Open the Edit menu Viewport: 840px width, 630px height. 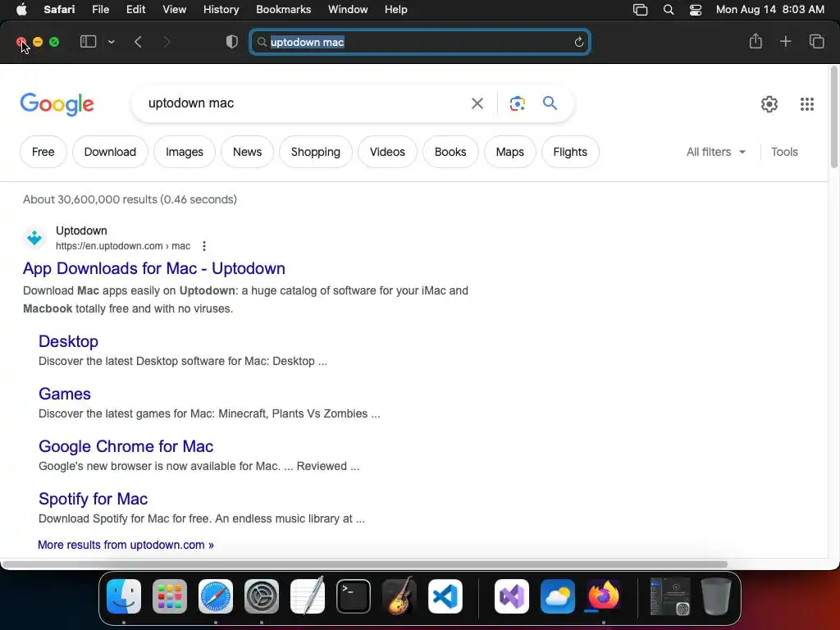135,10
